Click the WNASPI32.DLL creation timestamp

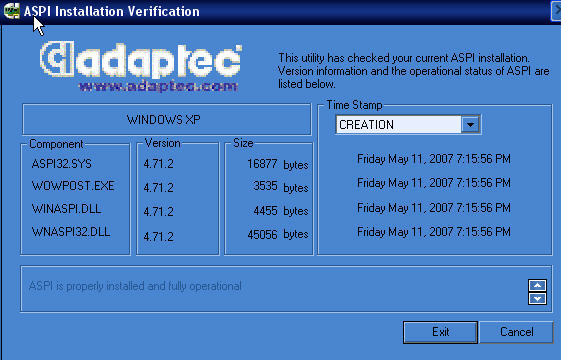click(x=434, y=232)
